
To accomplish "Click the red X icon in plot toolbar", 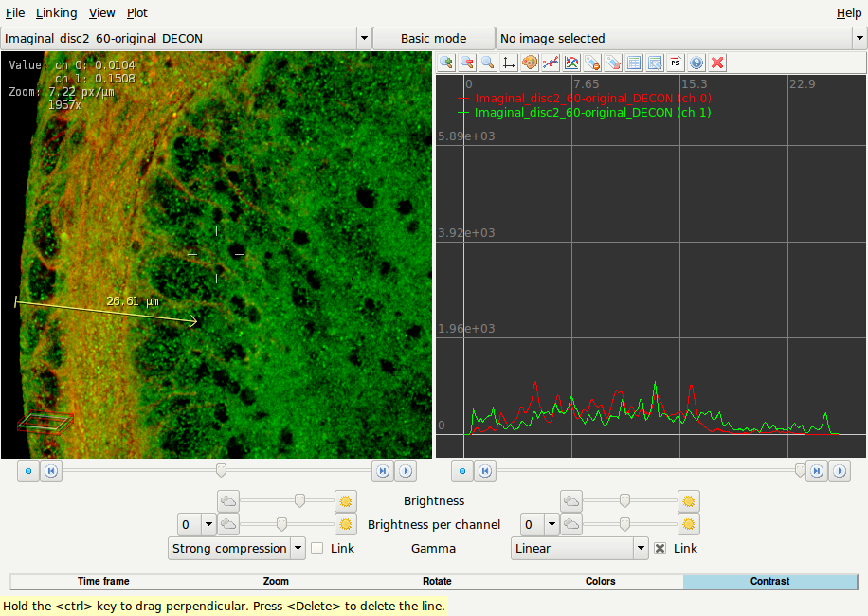I will point(717,63).
